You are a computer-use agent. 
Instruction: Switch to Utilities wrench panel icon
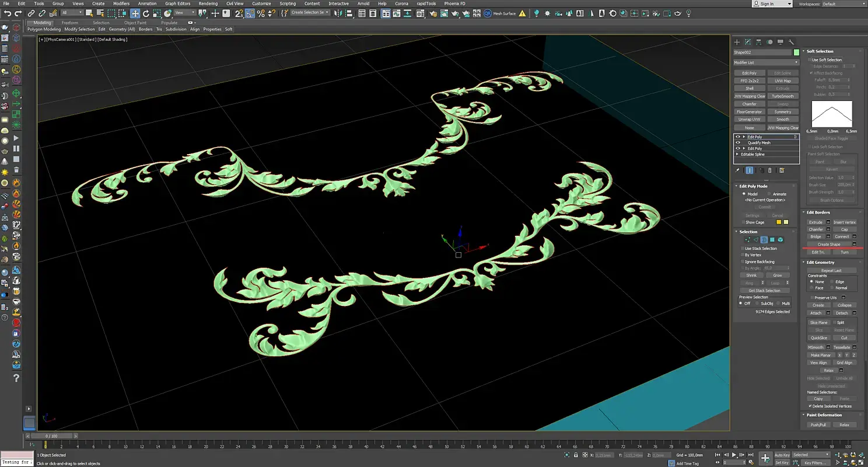click(792, 42)
